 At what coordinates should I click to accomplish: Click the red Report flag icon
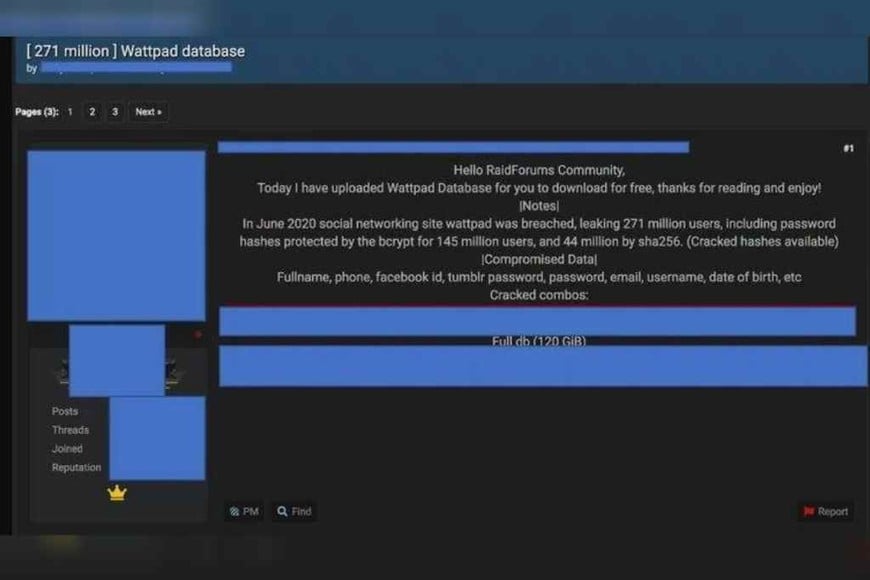tap(808, 511)
